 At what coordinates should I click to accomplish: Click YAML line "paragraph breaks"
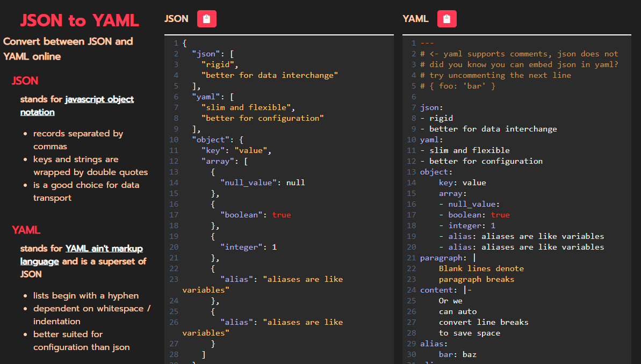tap(477, 279)
